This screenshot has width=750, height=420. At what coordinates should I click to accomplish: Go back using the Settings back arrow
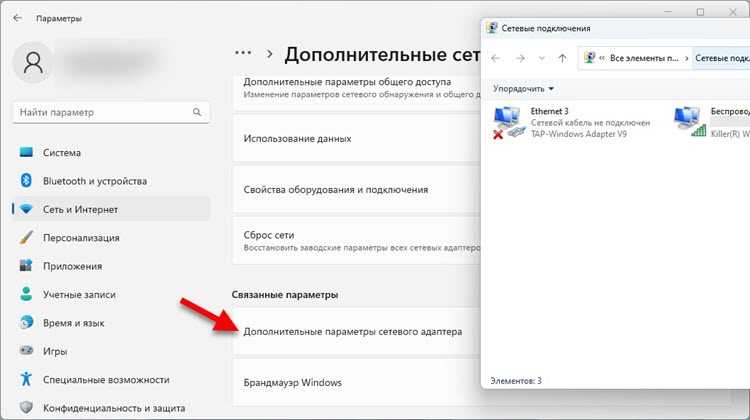(18, 18)
